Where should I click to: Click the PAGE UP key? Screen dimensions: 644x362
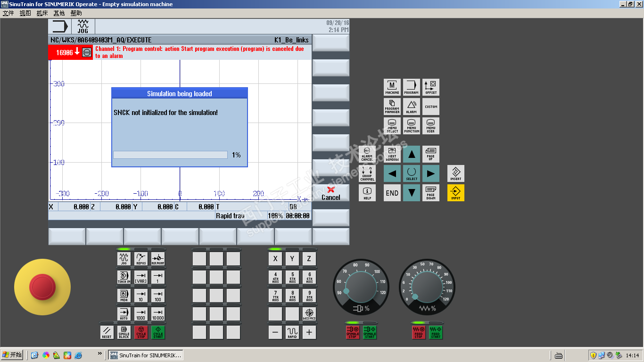[x=431, y=154]
